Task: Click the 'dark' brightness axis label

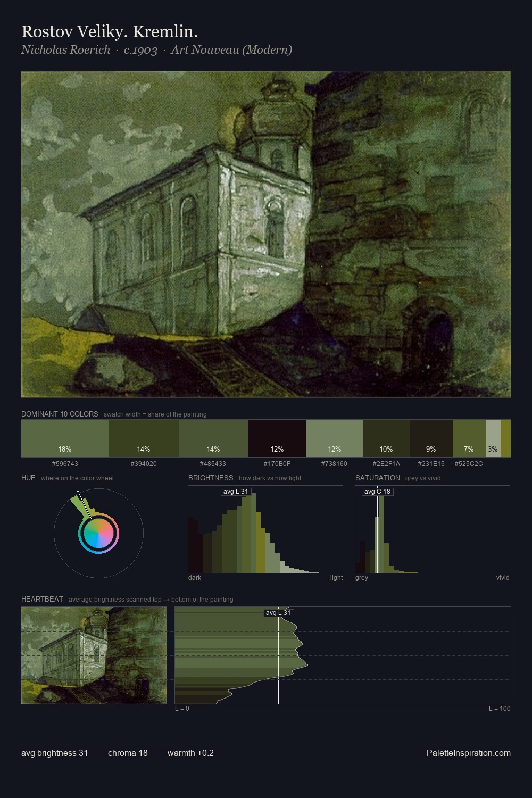Action: 195,578
